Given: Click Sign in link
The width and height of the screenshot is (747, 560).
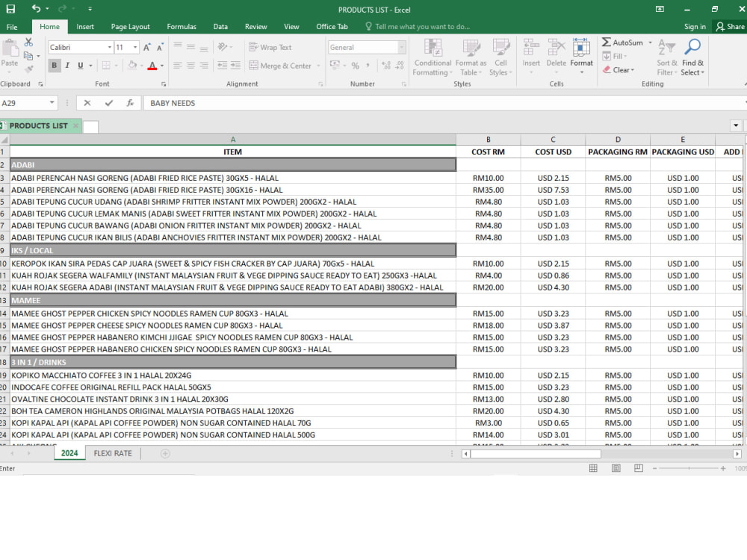Looking at the screenshot, I should click(695, 27).
